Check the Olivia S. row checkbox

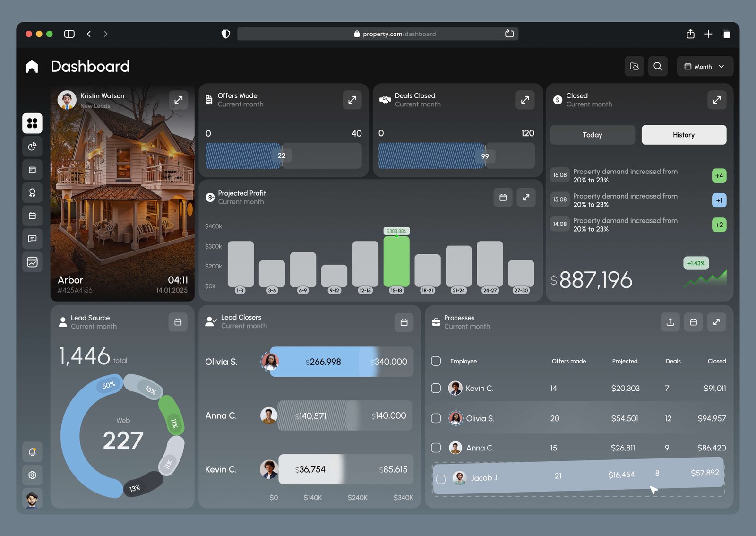[436, 418]
